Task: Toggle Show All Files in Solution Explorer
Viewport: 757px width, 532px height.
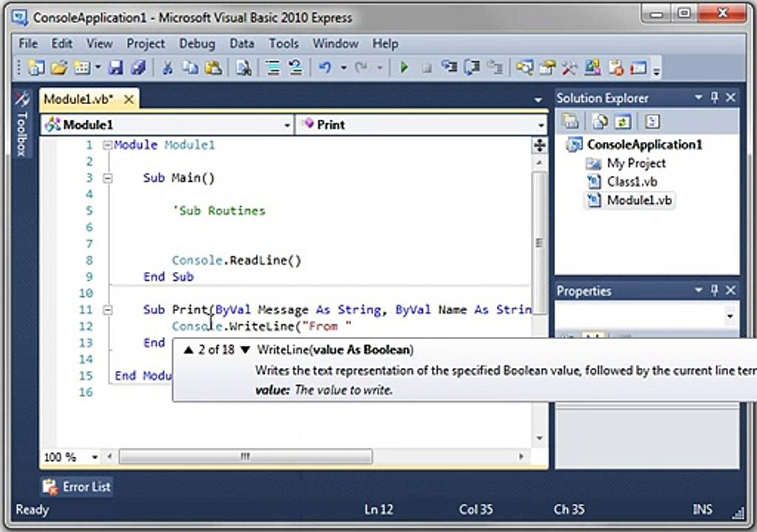Action: tap(600, 121)
